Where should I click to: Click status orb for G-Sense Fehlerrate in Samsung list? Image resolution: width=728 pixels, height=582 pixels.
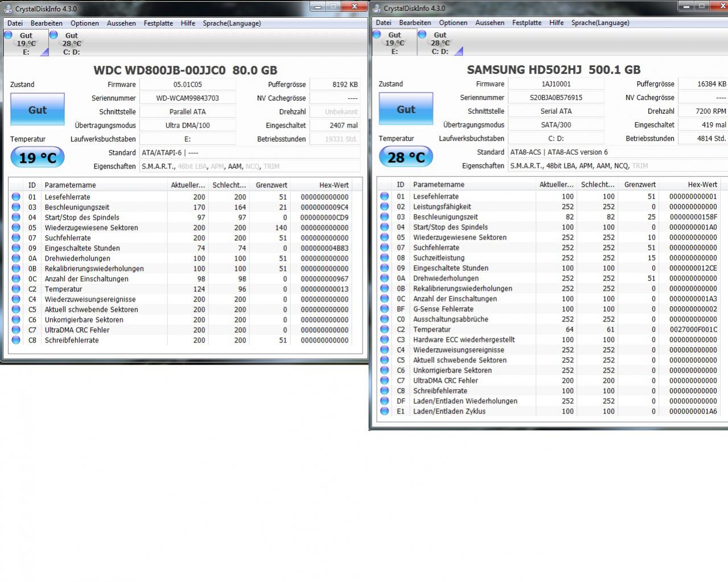[x=384, y=309]
